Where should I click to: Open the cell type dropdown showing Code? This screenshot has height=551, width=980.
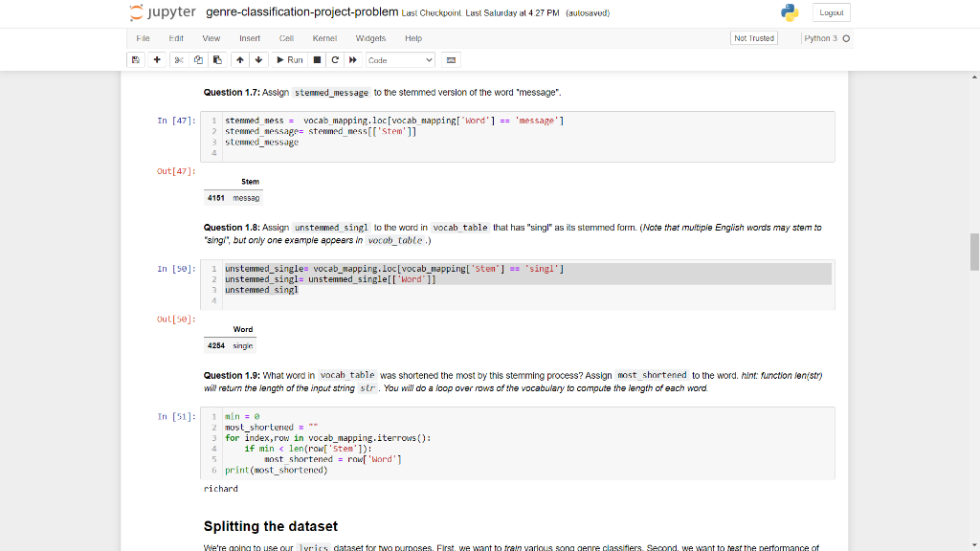click(400, 59)
